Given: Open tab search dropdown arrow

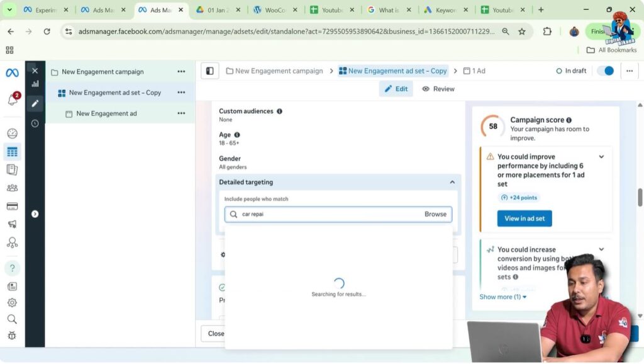Looking at the screenshot, I should [9, 9].
